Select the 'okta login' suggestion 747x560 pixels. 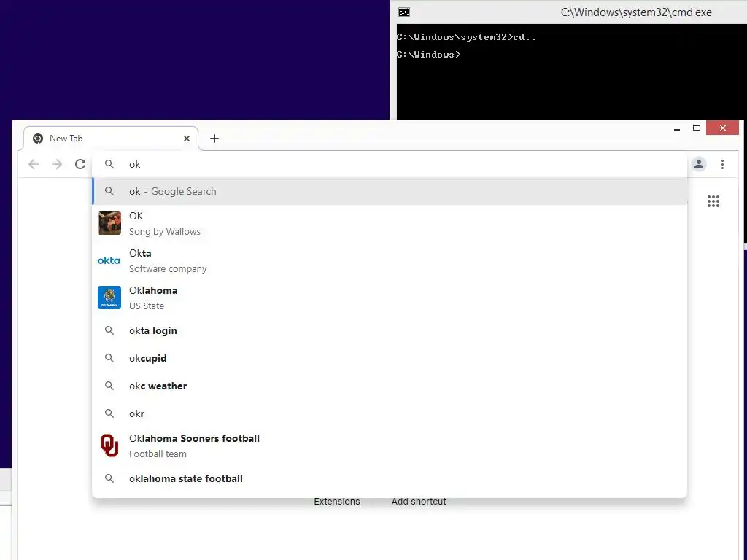click(390, 330)
